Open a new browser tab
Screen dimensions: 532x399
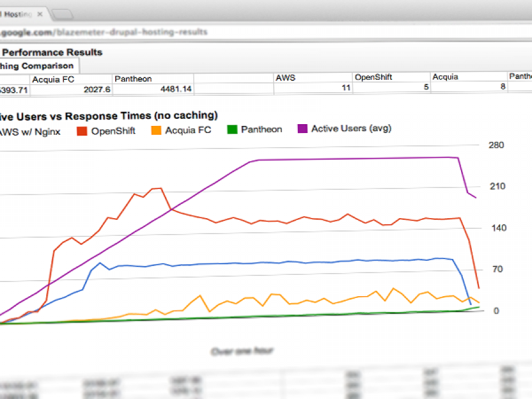click(x=63, y=14)
